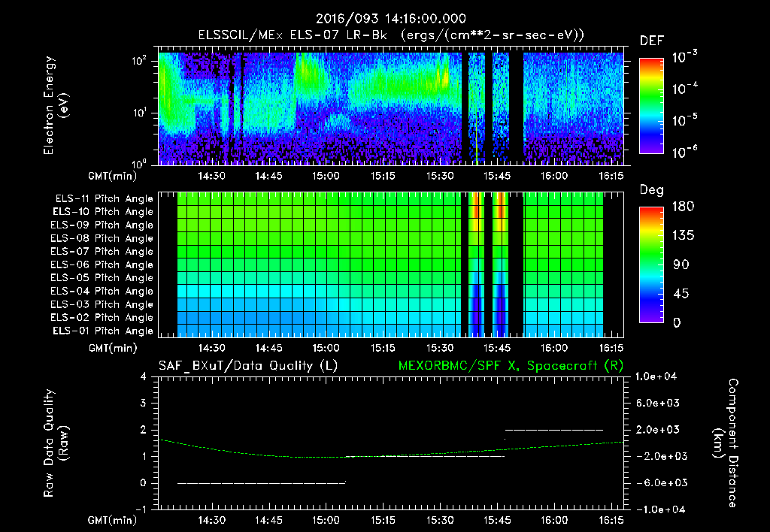Viewport: 770px width, 532px height.
Task: Select the ELS-10 Pitch Angle label
Action: point(103,212)
